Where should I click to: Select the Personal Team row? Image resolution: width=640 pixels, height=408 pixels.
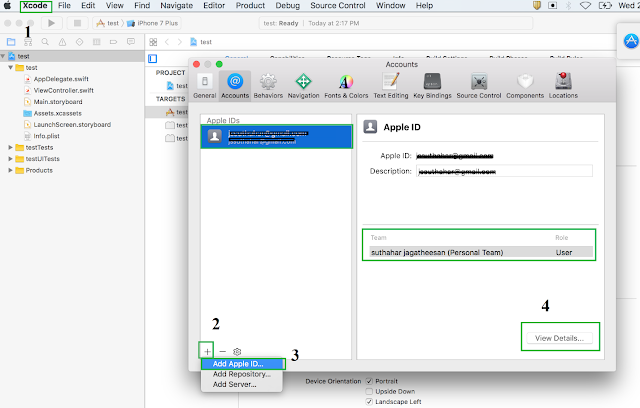tap(481, 253)
